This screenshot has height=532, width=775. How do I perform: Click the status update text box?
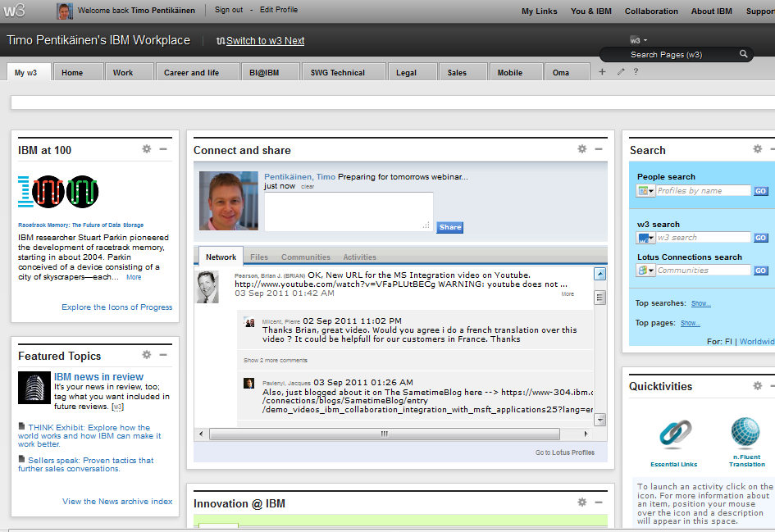pos(349,211)
